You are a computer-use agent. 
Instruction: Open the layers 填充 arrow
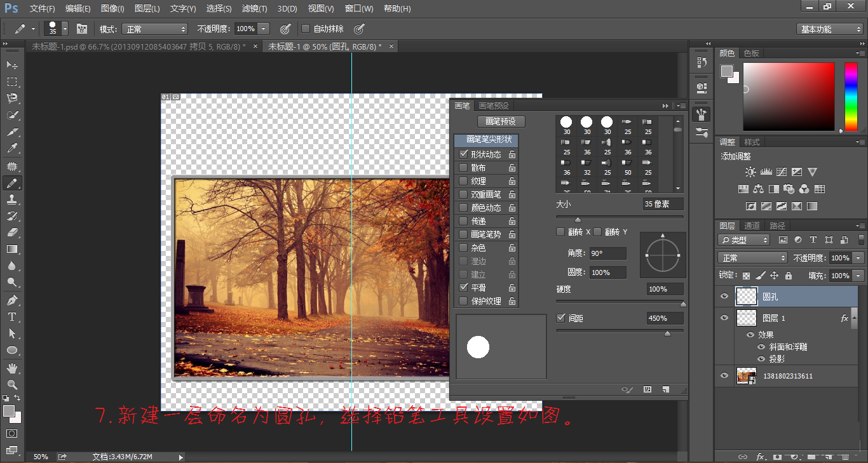[858, 276]
